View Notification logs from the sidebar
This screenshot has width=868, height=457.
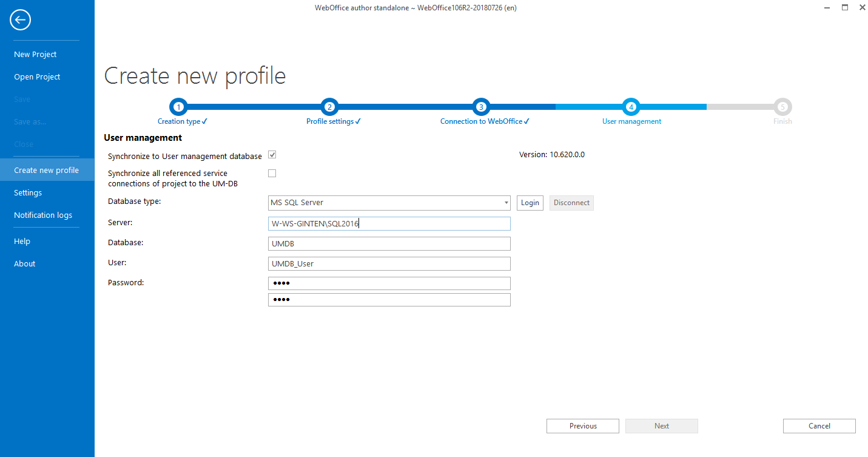click(x=43, y=215)
